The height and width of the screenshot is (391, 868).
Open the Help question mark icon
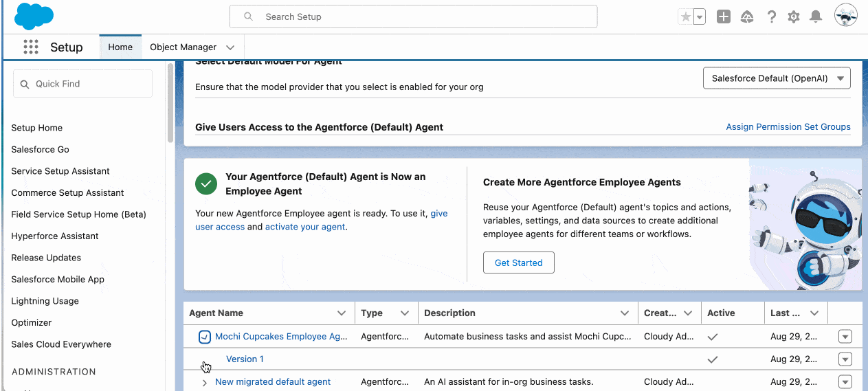772,17
